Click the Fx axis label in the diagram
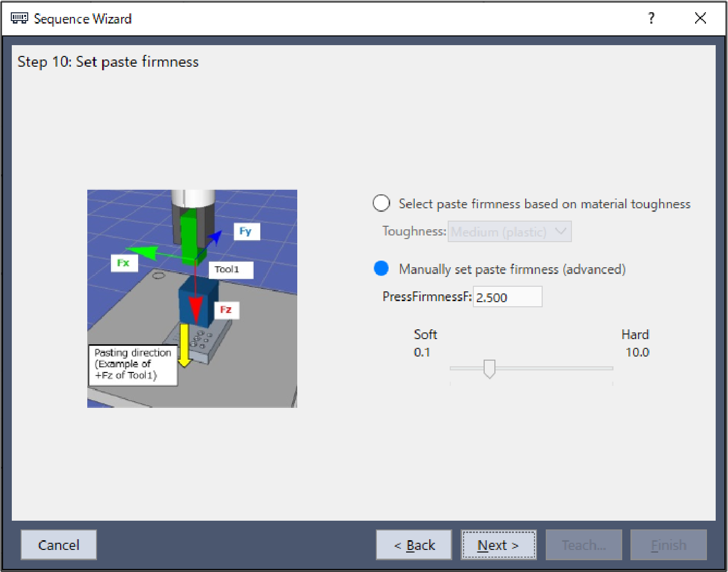The height and width of the screenshot is (572, 728). pyautogui.click(x=124, y=263)
